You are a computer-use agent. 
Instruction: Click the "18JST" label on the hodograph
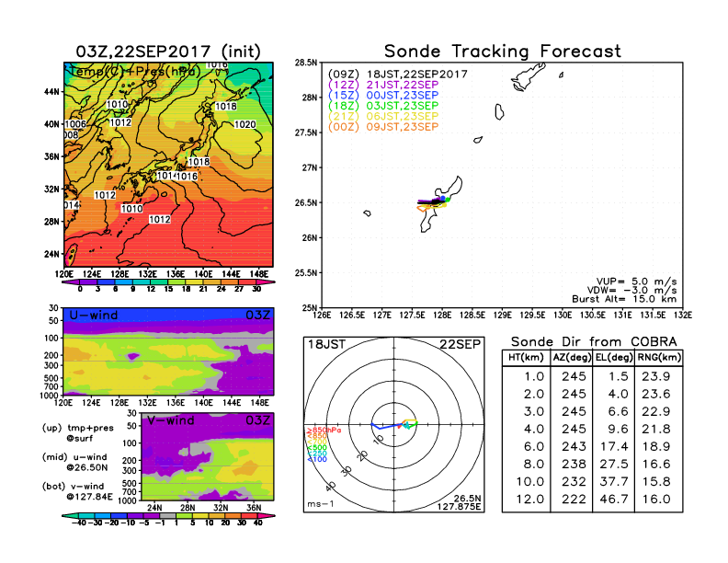click(327, 345)
